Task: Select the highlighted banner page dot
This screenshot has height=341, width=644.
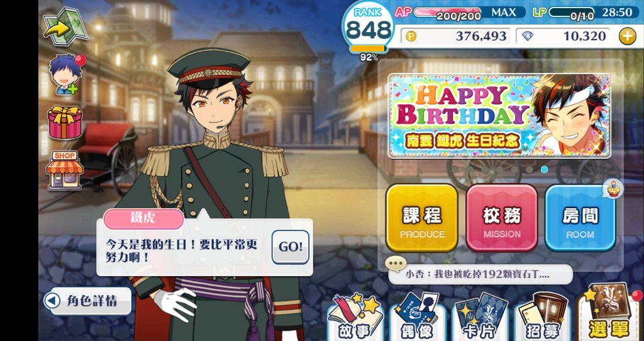Action: 544,169
